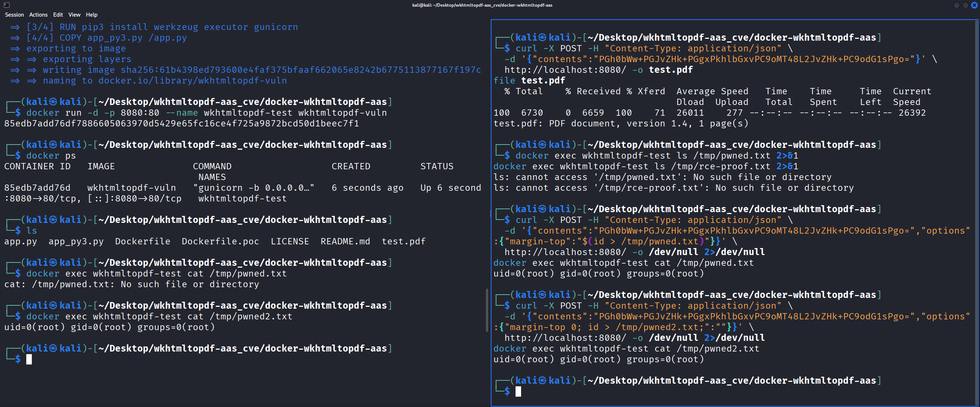The width and height of the screenshot is (980, 407).
Task: Open the View menu
Action: tap(74, 14)
